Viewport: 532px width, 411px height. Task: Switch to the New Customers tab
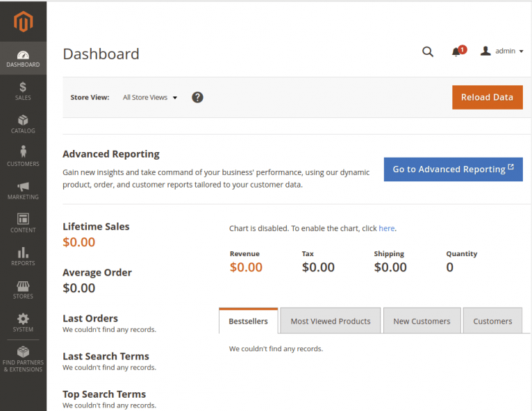tap(422, 321)
